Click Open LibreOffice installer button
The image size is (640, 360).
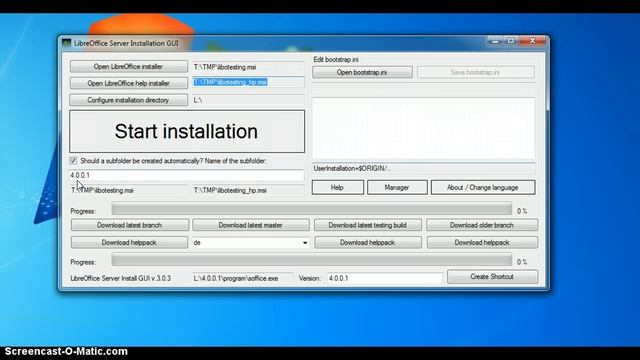click(x=129, y=67)
